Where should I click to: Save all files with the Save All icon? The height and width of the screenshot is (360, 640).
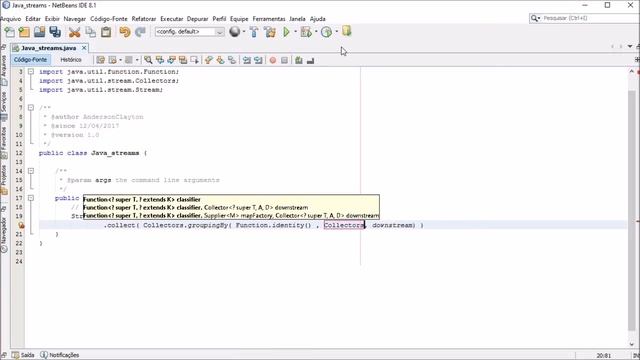click(x=55, y=32)
